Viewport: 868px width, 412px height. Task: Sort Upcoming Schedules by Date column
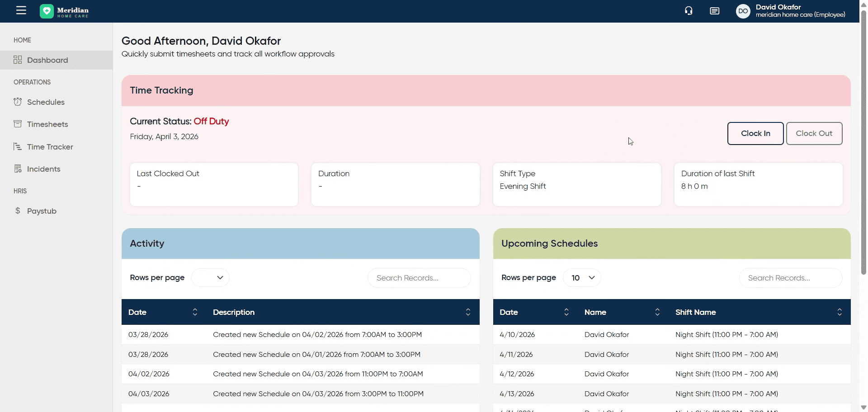(566, 312)
